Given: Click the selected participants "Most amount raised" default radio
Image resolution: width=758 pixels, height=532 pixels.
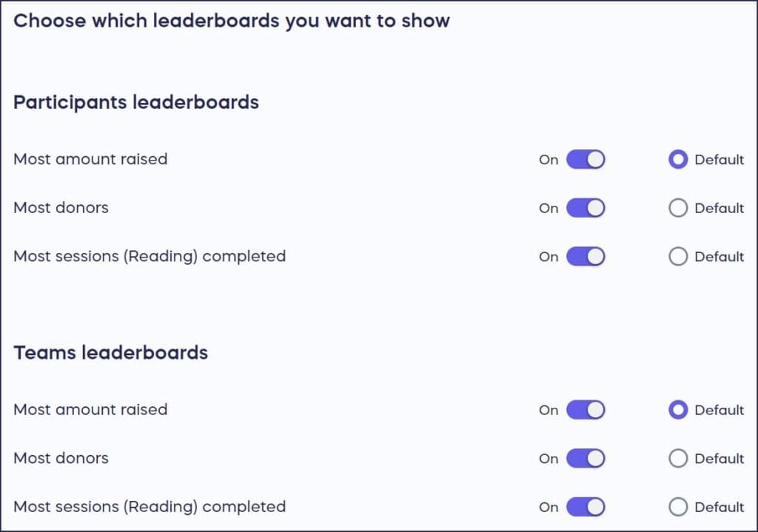Looking at the screenshot, I should (678, 159).
